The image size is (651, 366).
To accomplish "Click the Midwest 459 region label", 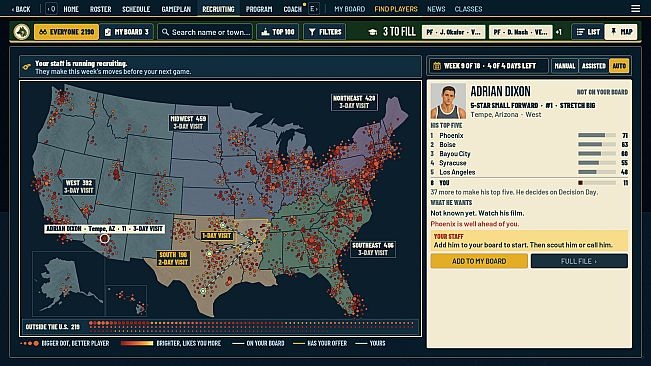I will tap(188, 122).
